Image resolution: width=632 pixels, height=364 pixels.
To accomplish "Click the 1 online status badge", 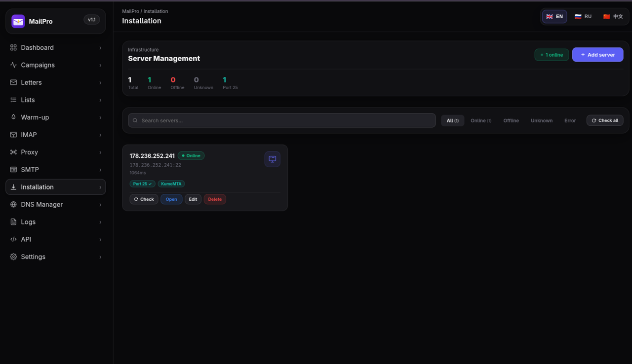I will (552, 55).
